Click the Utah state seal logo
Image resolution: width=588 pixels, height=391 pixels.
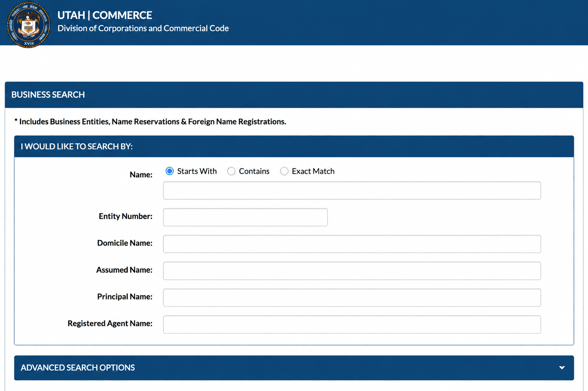pyautogui.click(x=29, y=25)
